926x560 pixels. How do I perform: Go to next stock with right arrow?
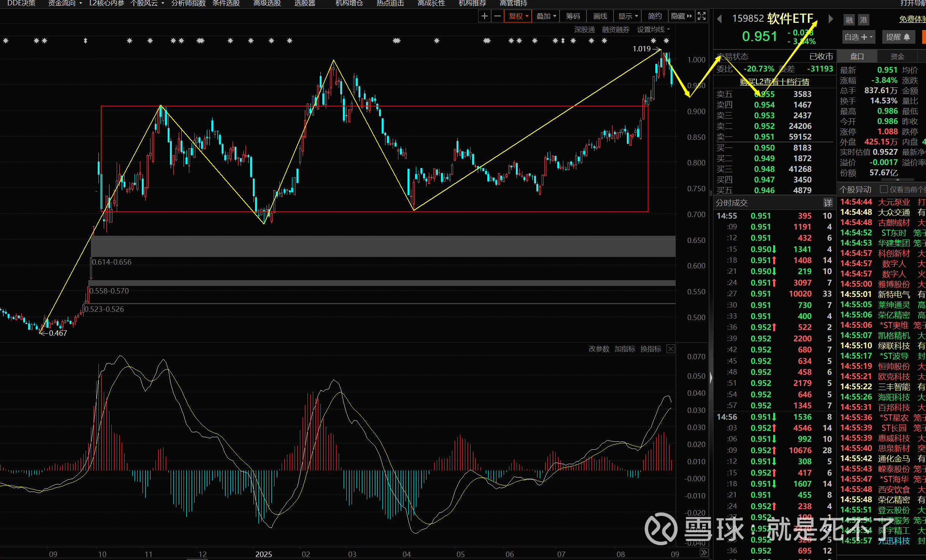[831, 19]
